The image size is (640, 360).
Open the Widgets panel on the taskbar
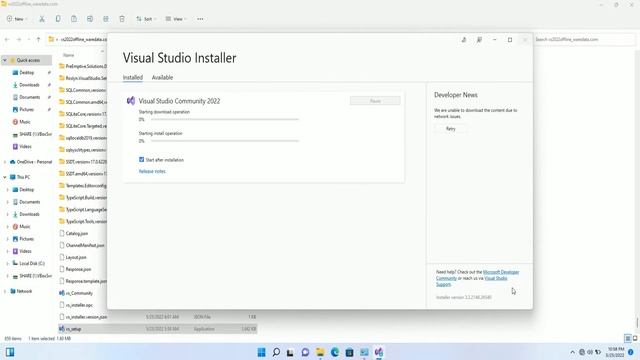click(x=10, y=352)
